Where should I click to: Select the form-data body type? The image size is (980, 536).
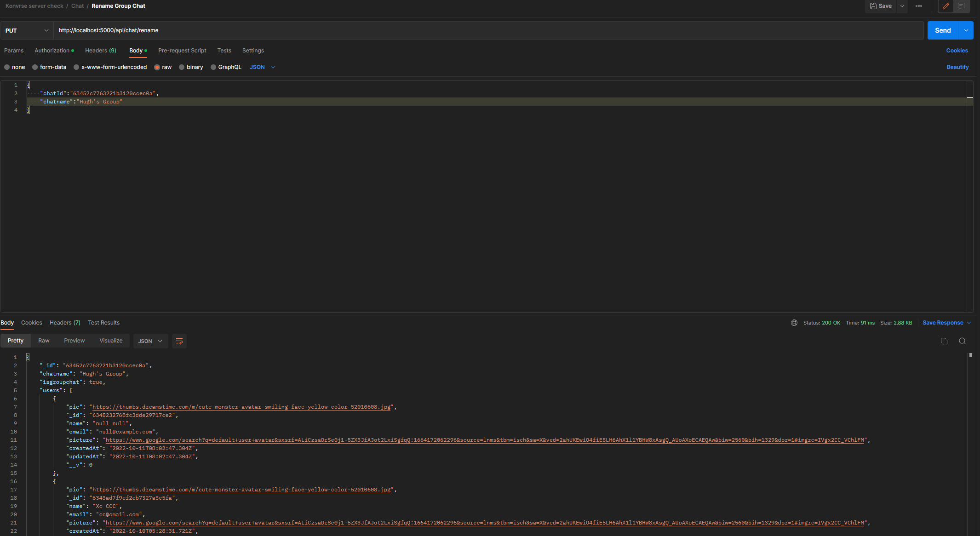(49, 67)
